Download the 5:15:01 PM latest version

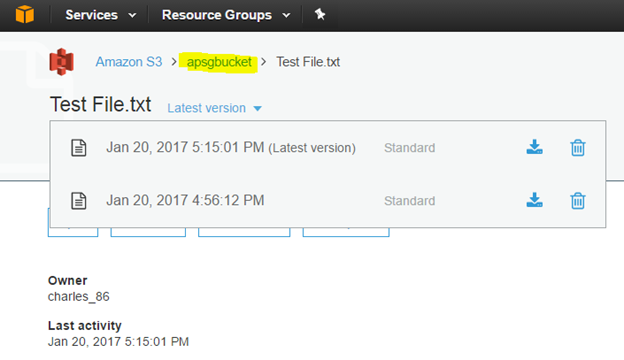coord(534,147)
